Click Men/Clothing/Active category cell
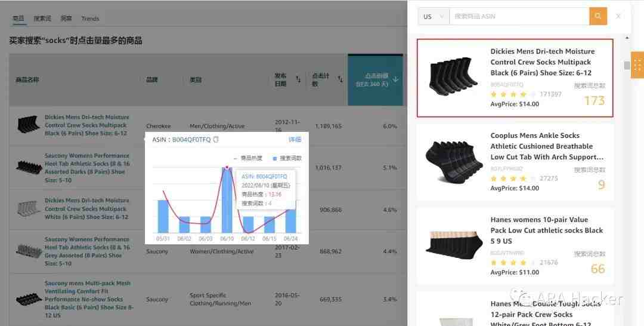644x326 pixels. (217, 126)
